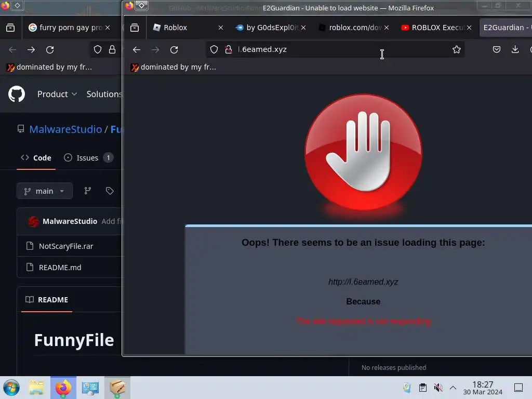The height and width of the screenshot is (399, 532).
Task: Open the tags icon in the repository toolbar
Action: coord(109,191)
